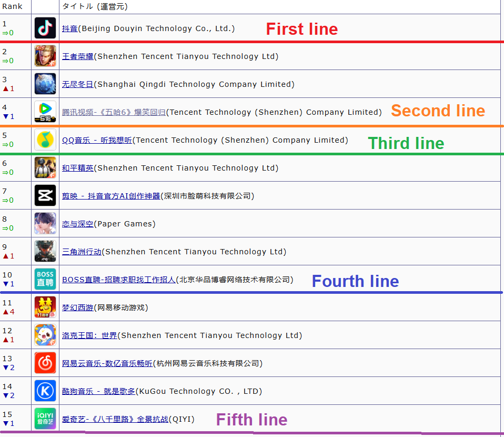Open the 网易云音乐-数亿音乐畅听 link
Viewport: 504px width, 437px height.
pyautogui.click(x=107, y=363)
